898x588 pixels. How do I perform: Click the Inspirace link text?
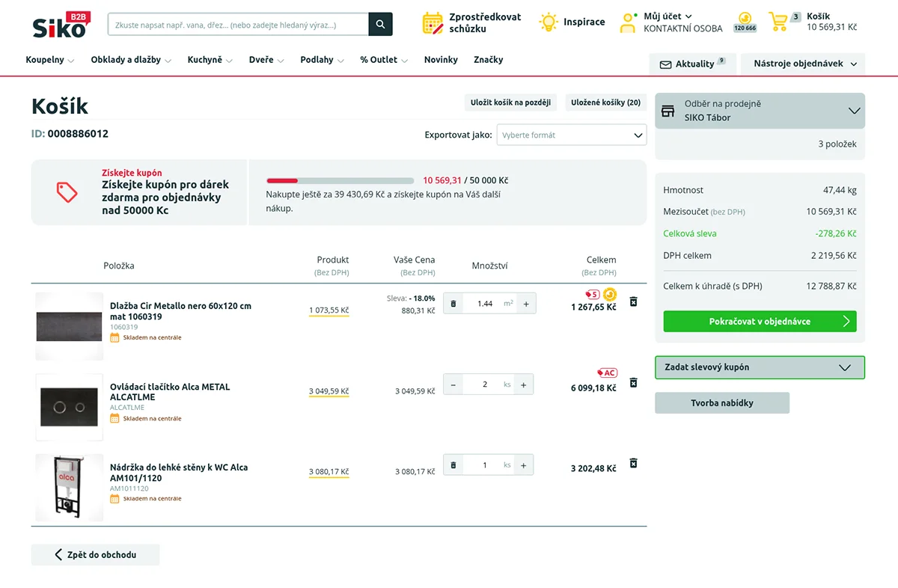click(584, 22)
